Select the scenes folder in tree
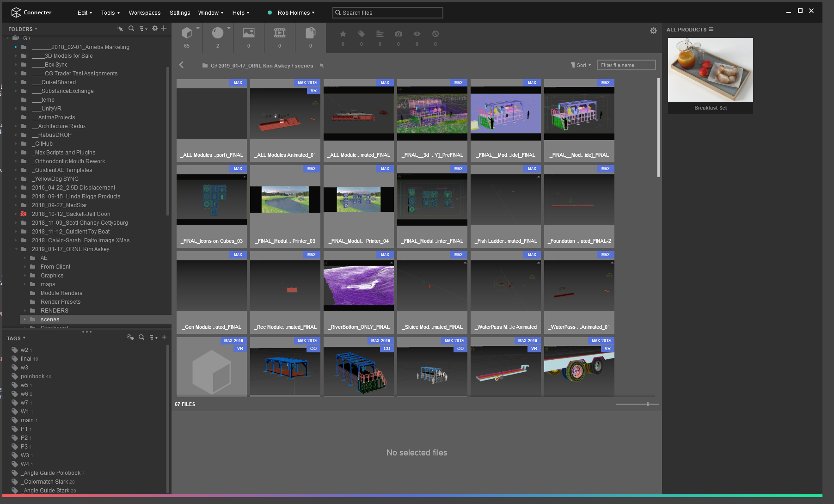The width and height of the screenshot is (834, 504). tap(95, 320)
